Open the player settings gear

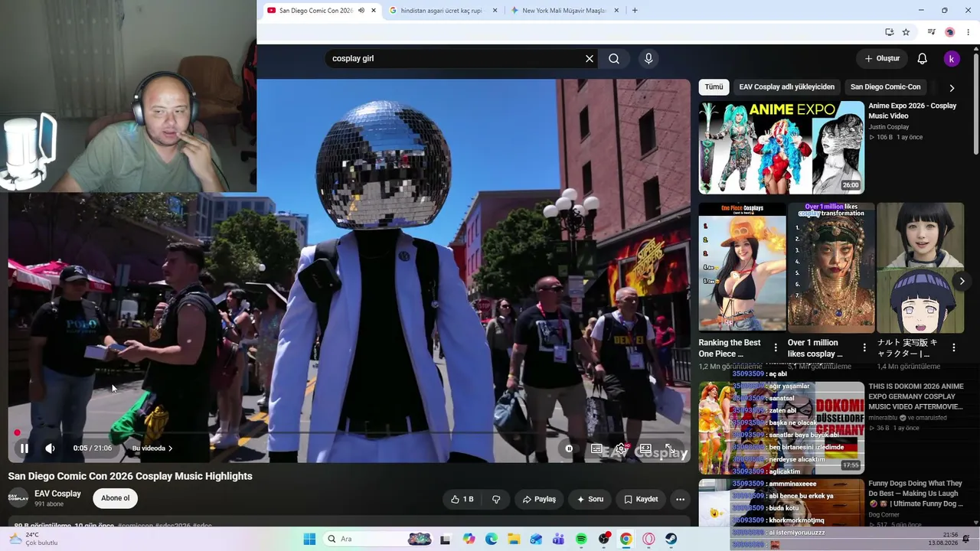point(621,448)
